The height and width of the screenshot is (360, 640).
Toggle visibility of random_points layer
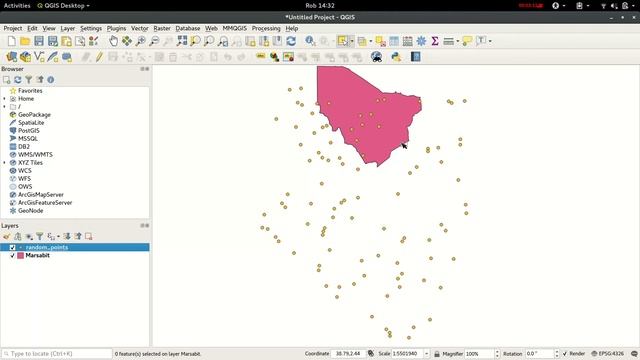tap(12, 247)
